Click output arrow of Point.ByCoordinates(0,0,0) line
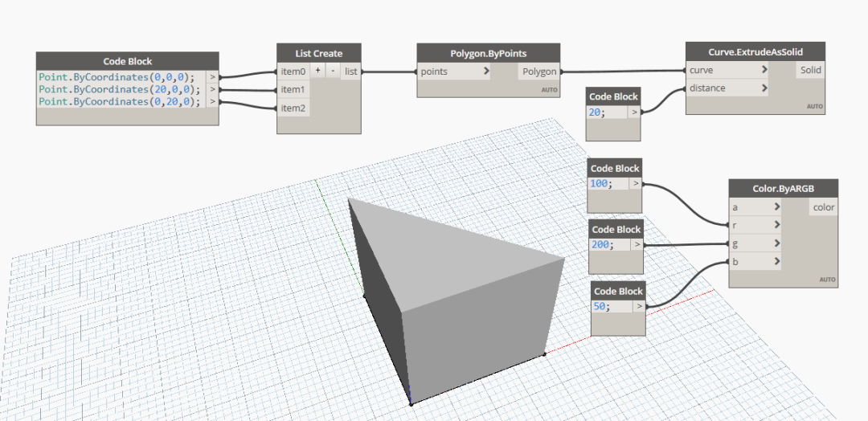This screenshot has height=421, width=868. 212,77
